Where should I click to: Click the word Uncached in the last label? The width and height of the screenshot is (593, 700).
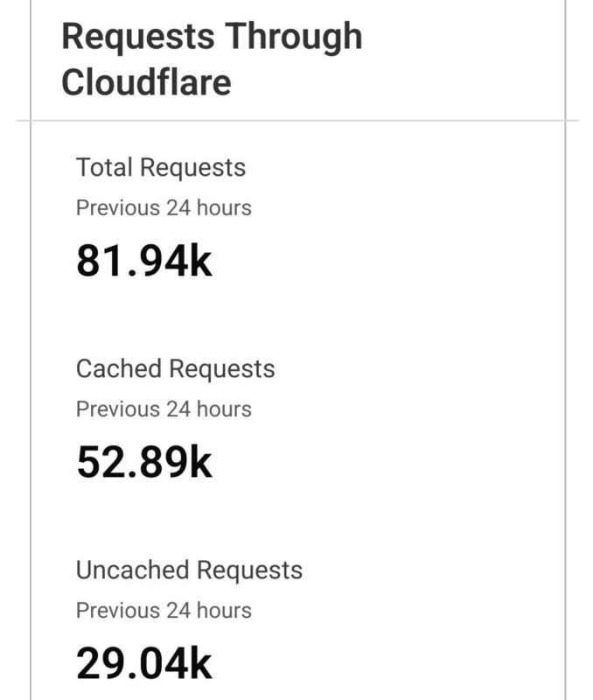pos(131,570)
